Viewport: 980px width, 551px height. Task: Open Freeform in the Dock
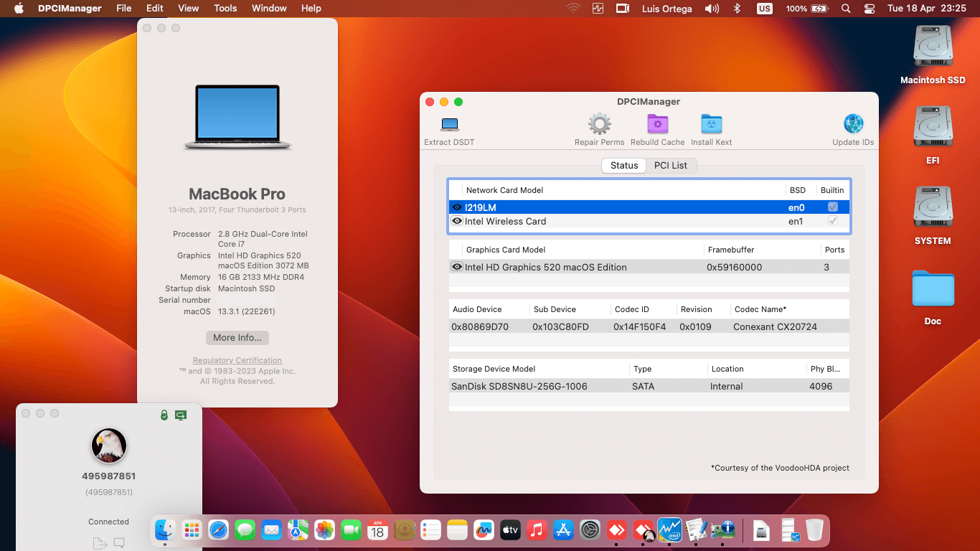(484, 530)
